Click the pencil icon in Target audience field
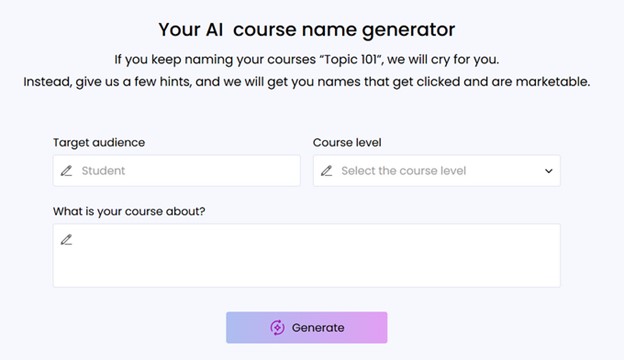This screenshot has height=360, width=624. 66,171
